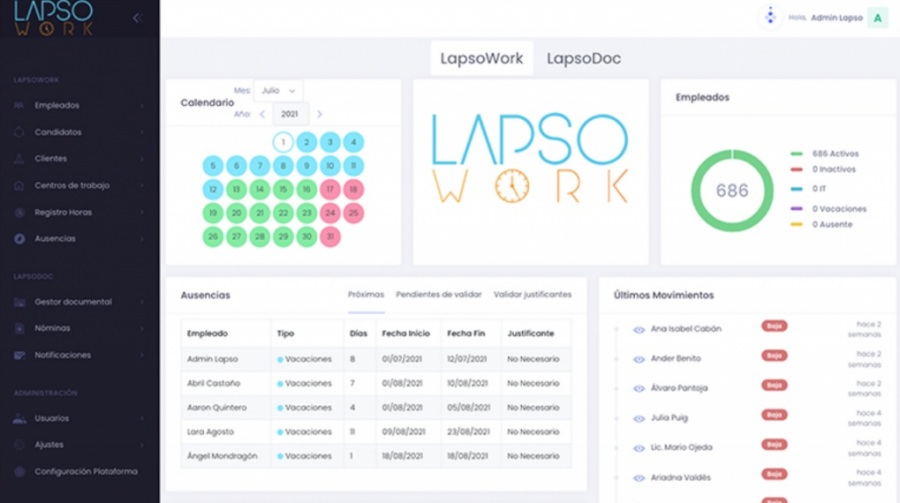The image size is (900, 503).
Task: Expand the Ausencias menu chevron
Action: (142, 239)
